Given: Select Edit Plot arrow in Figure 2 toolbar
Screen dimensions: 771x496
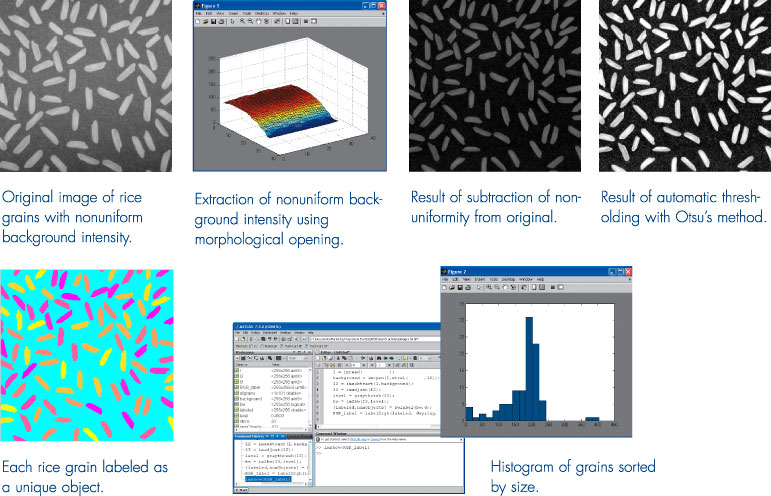Looking at the screenshot, I should [x=479, y=288].
